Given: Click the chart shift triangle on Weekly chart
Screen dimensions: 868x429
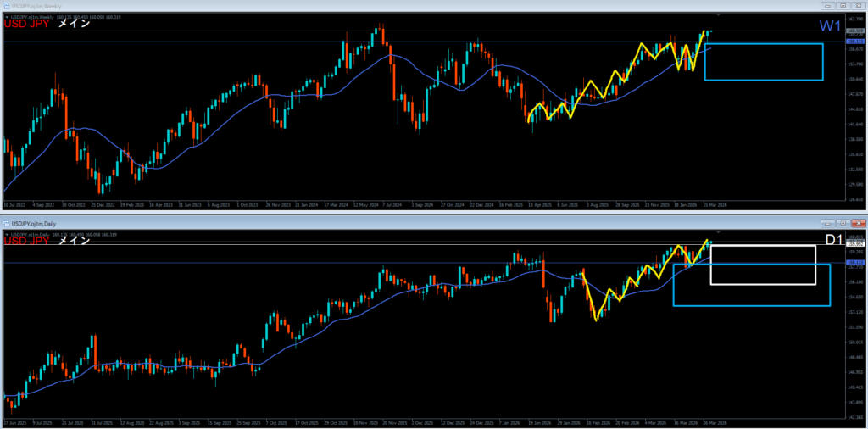Looking at the screenshot, I should [x=719, y=15].
